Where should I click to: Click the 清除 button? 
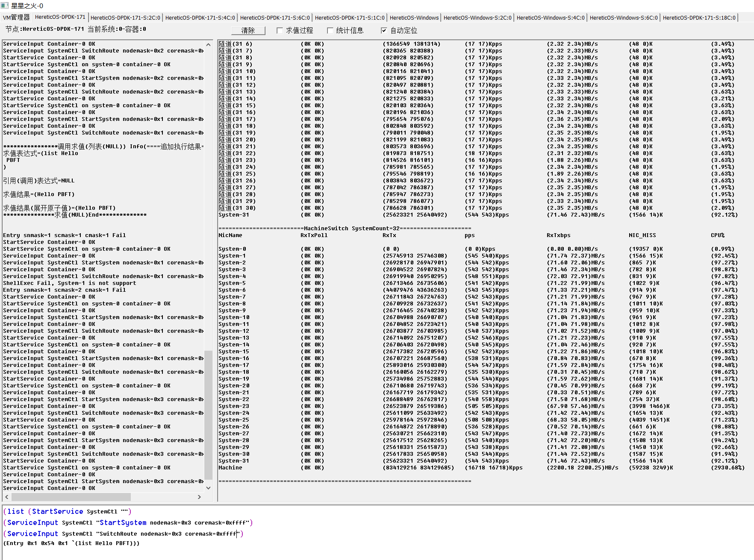tap(248, 30)
